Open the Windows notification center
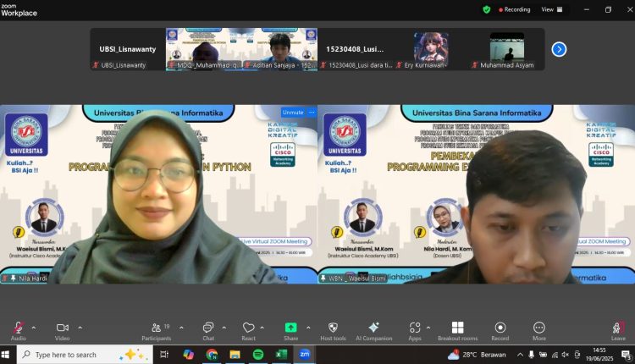This screenshot has width=635, height=364. [x=627, y=355]
